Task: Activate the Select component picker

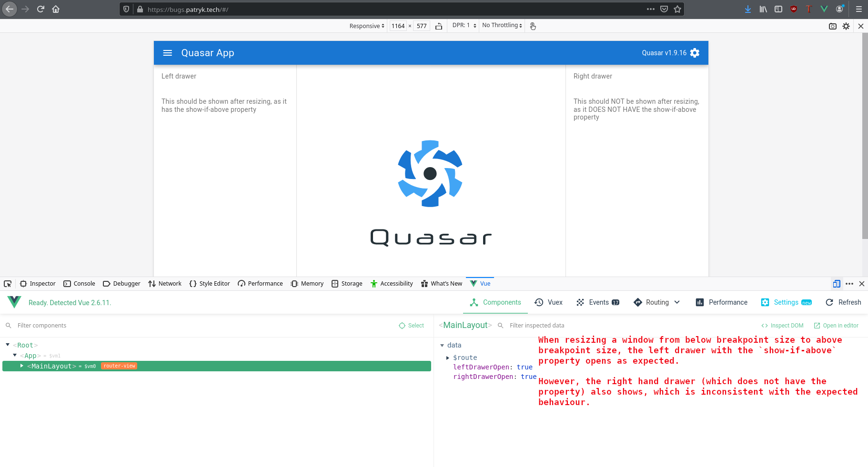Action: click(411, 325)
